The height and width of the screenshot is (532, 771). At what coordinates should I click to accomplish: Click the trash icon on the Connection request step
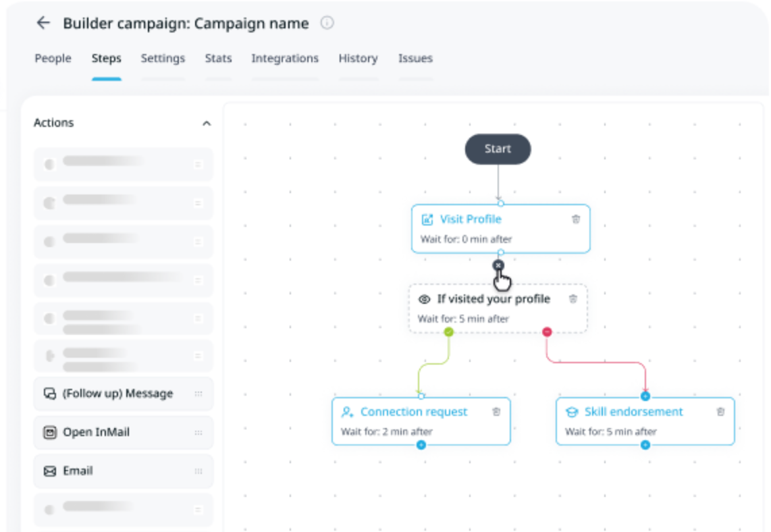pos(496,411)
